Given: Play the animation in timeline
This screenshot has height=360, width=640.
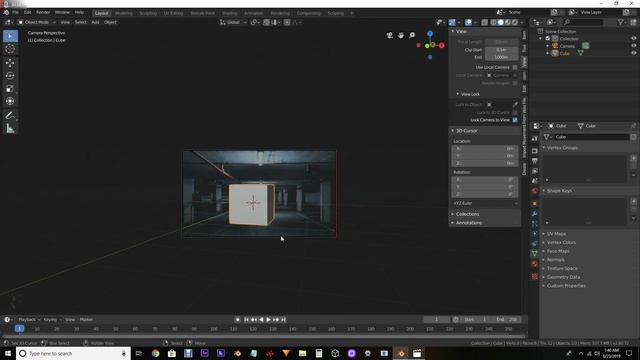Looking at the screenshot, I should tap(268, 320).
